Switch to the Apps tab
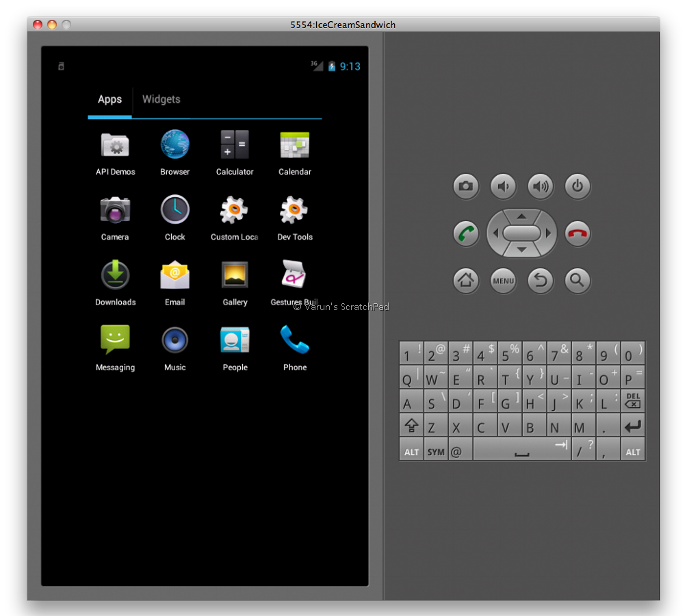Viewport: 687px width, 616px height. pos(109,99)
